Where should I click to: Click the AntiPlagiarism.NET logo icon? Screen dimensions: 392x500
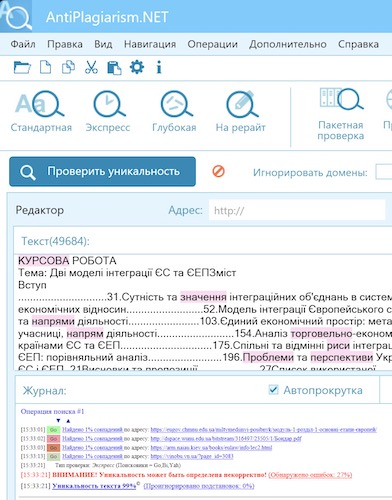tap(16, 16)
